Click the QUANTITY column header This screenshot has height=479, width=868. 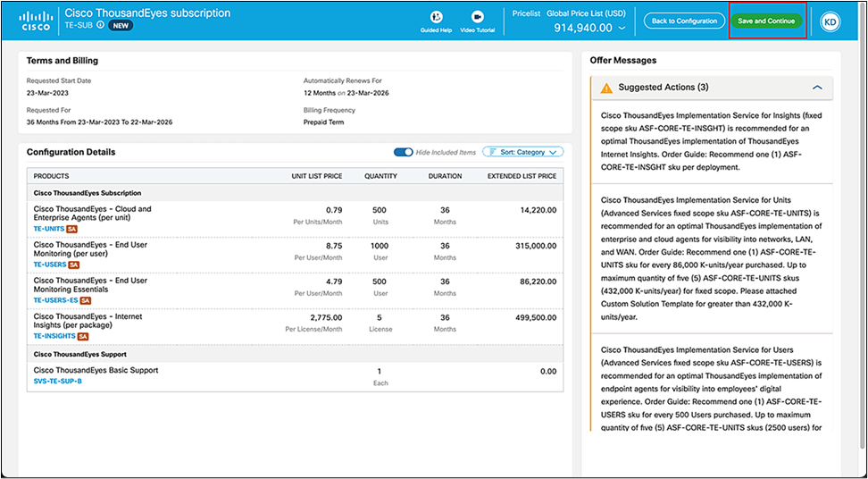380,176
